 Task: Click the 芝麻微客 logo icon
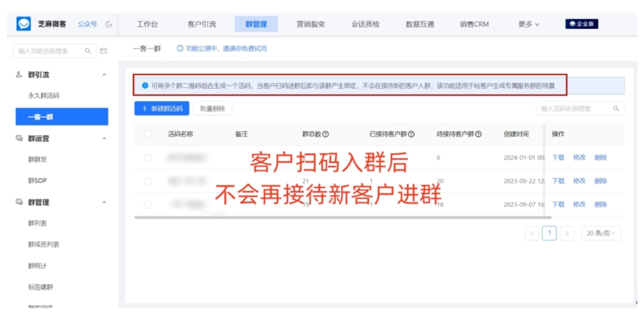pyautogui.click(x=24, y=24)
